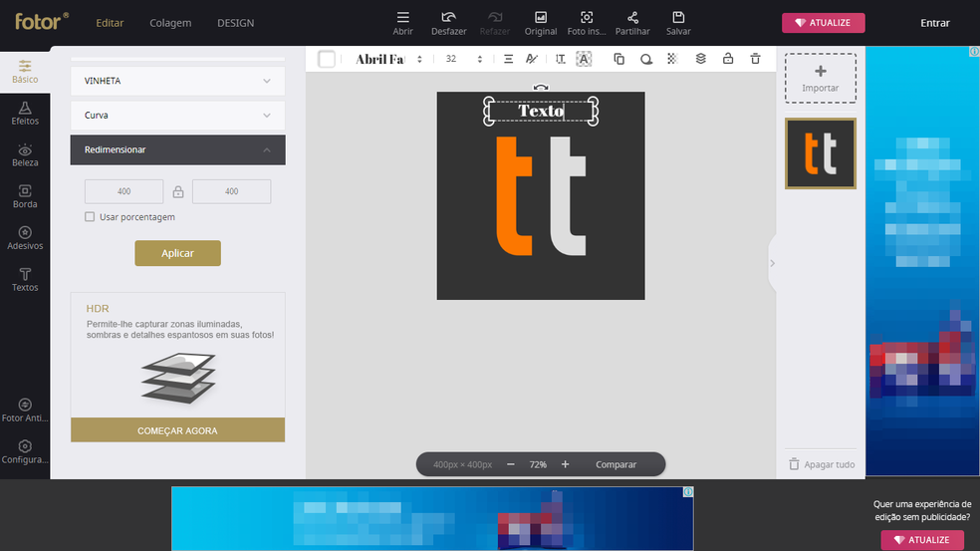This screenshot has width=980, height=551.
Task: Click the greyed Refazer redo icon
Action: [x=494, y=23]
